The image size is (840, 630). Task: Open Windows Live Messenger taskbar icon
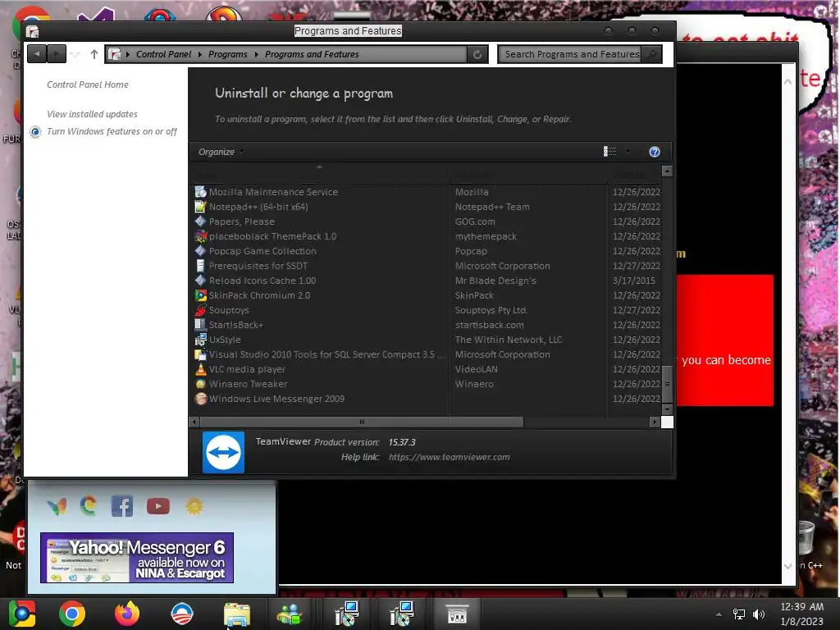(x=290, y=614)
